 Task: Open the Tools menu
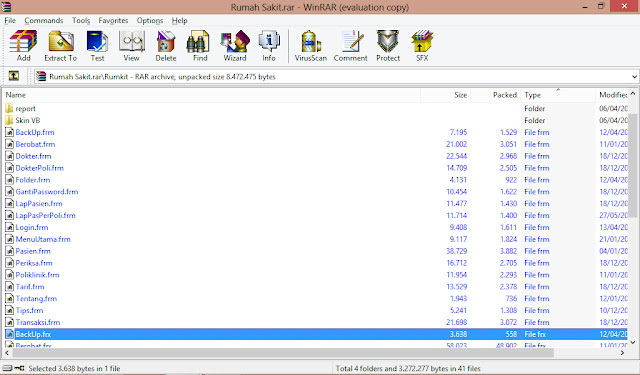coord(81,20)
